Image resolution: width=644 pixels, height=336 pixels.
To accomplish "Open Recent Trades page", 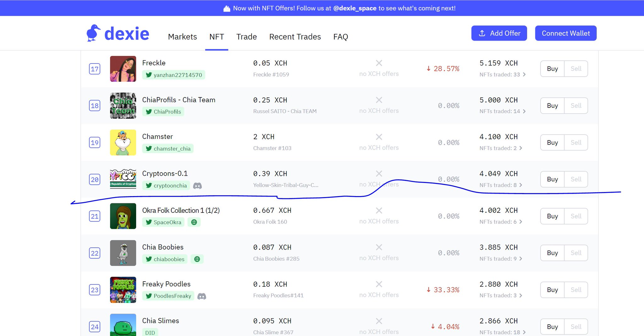I will pos(295,37).
